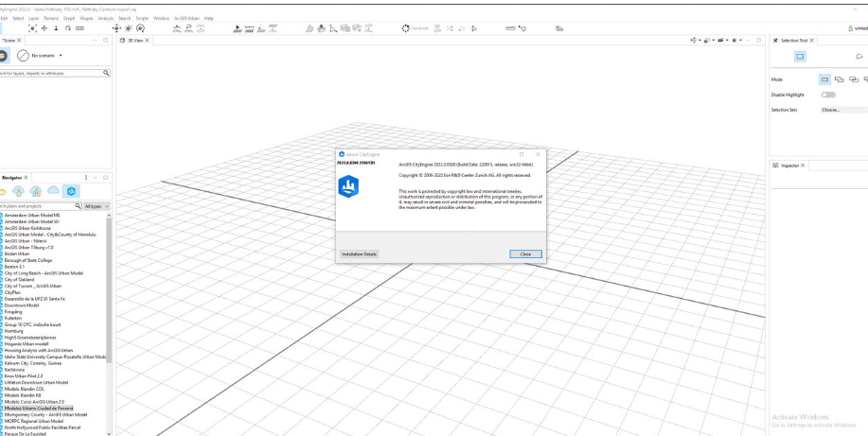Open the Navigator panel three-dot menu
This screenshot has height=436, width=868.
click(86, 178)
